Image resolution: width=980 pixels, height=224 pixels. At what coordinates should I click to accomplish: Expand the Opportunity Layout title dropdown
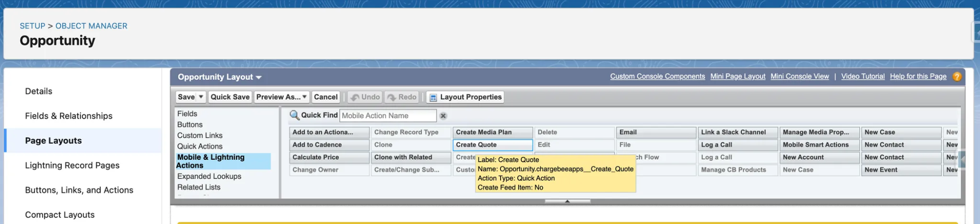pos(259,77)
